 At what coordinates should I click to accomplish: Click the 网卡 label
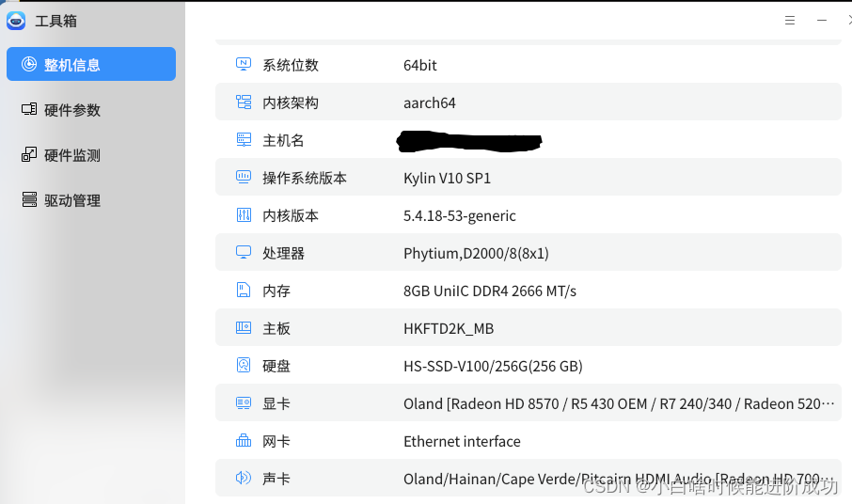[x=276, y=442]
